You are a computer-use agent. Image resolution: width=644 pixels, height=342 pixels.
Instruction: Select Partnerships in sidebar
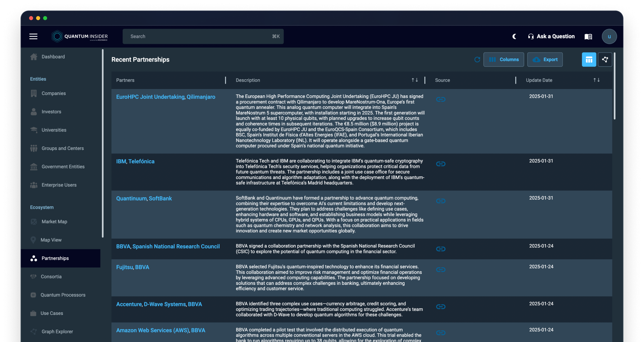pyautogui.click(x=61, y=258)
